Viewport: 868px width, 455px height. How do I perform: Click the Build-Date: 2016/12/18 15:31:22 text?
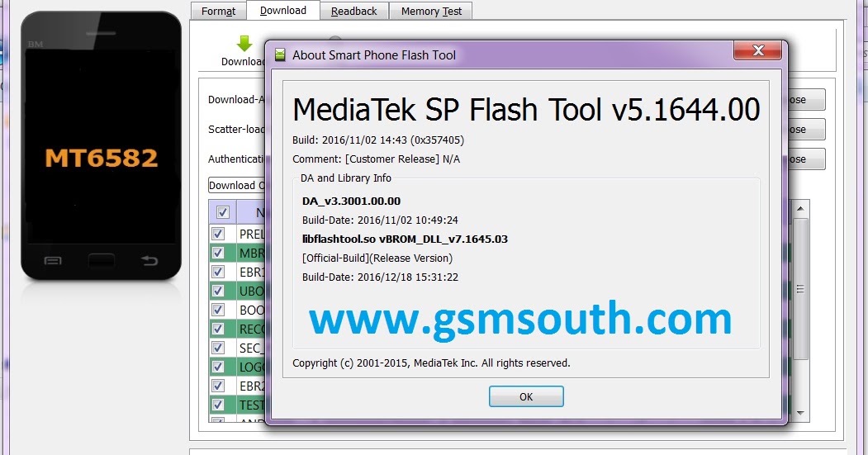[x=380, y=277]
